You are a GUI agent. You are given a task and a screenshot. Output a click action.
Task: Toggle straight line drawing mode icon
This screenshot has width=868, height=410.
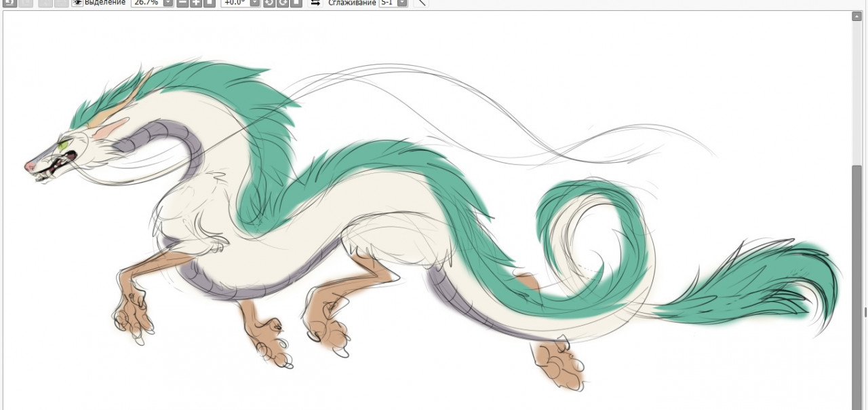421,3
